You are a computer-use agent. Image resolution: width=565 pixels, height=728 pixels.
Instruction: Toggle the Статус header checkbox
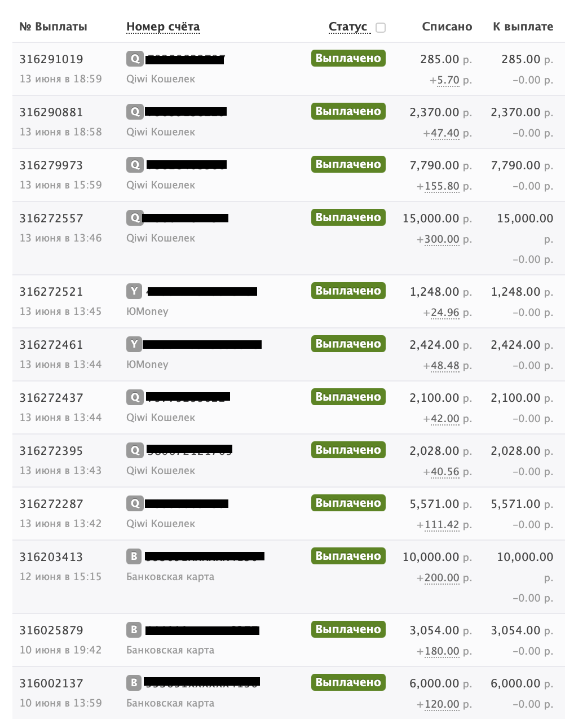point(381,27)
